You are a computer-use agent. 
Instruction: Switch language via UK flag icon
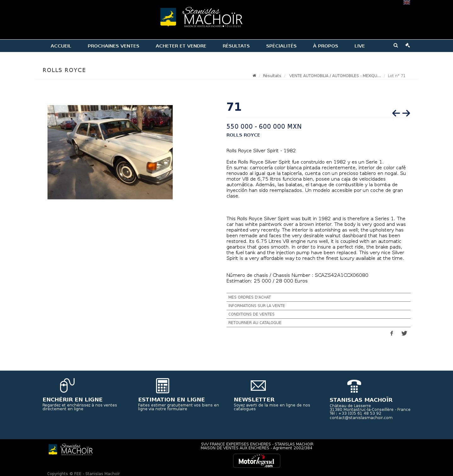(407, 2)
